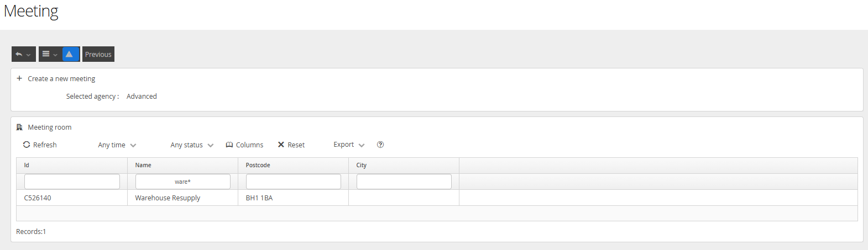Click the Create a new meeting link
The image size is (868, 250).
pos(61,79)
